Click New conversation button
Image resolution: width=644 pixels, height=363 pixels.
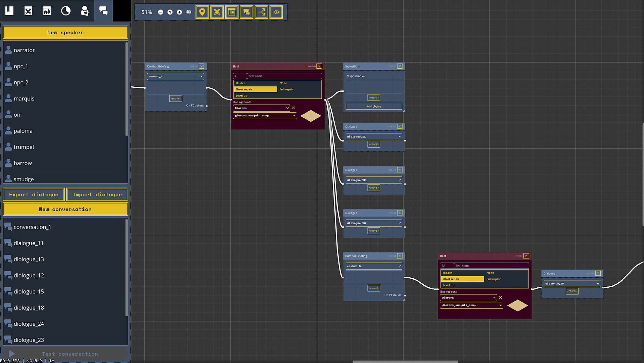(x=65, y=209)
